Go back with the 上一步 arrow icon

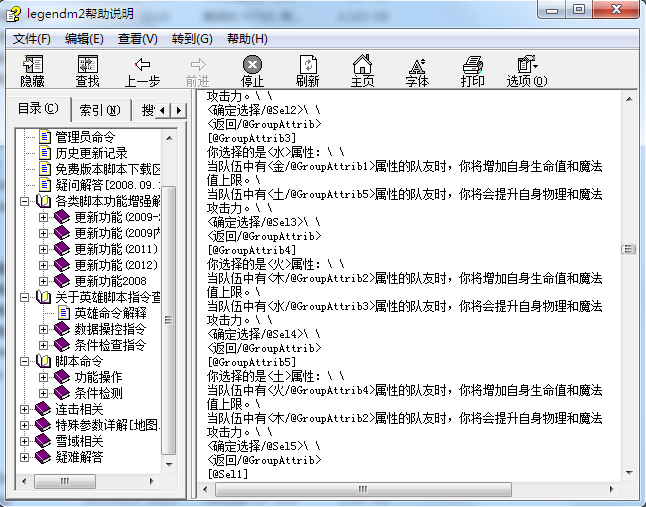click(142, 70)
